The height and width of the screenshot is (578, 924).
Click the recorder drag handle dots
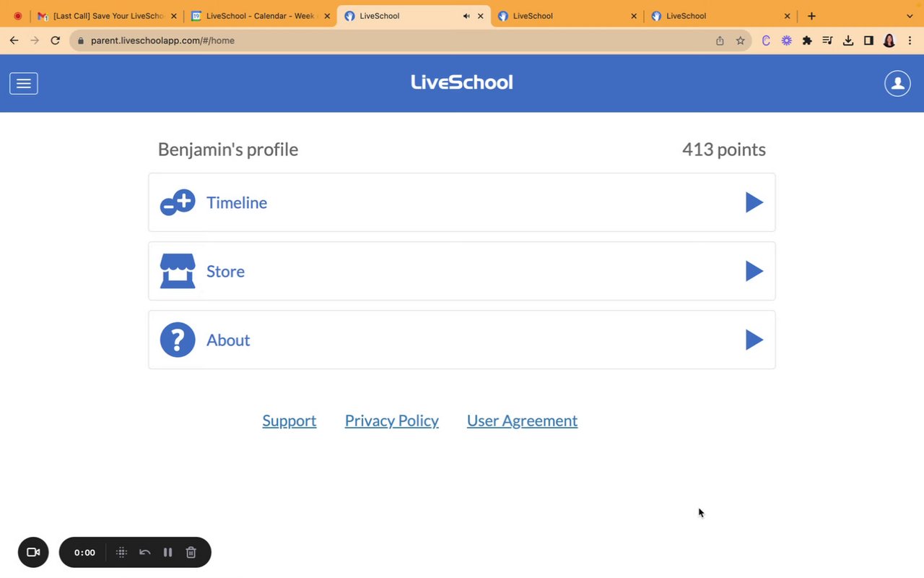point(121,552)
